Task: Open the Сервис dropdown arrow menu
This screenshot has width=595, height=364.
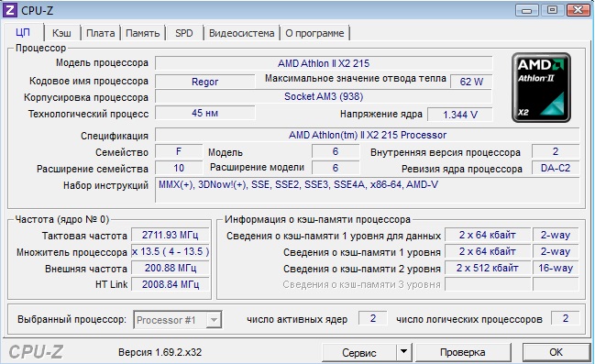Action: tap(404, 352)
